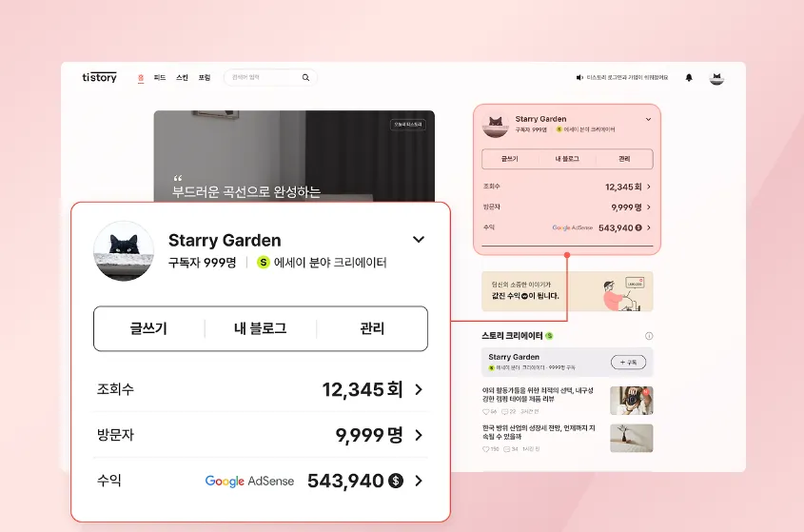Click the heart icon showing 150 likes
804x532 pixels.
click(485, 449)
